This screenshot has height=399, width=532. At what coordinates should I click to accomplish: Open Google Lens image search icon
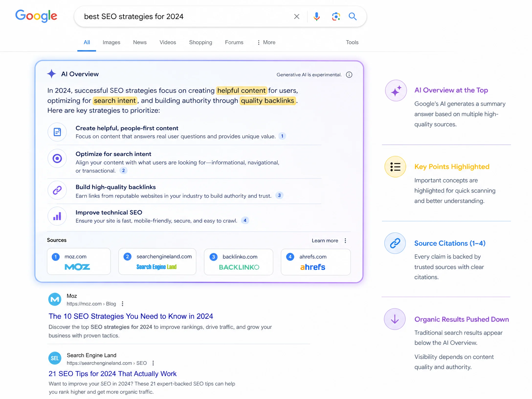336,17
